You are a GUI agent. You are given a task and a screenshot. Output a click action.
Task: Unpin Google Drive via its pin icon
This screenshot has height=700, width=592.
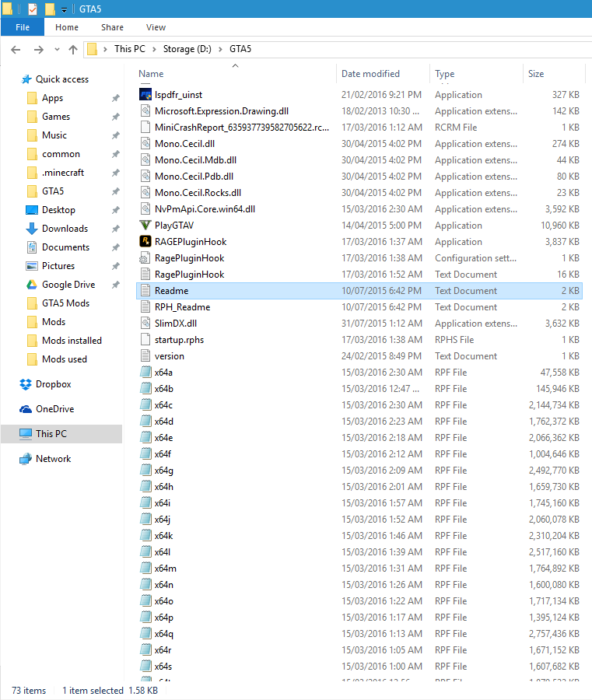tap(116, 285)
